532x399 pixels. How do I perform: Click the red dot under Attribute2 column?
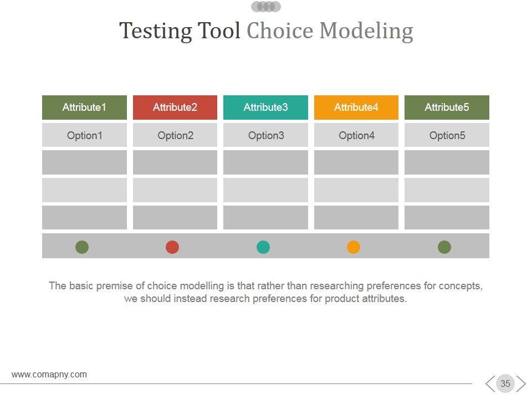pyautogui.click(x=172, y=247)
